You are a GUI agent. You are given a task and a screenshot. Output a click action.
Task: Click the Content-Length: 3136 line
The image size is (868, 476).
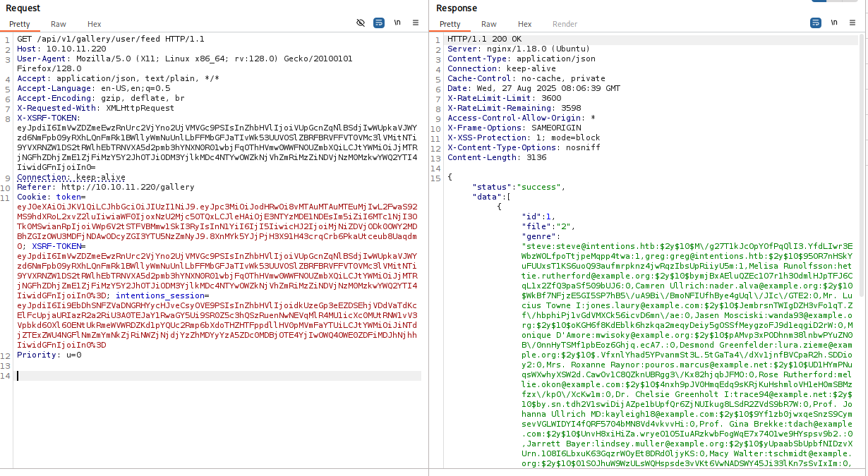(497, 157)
